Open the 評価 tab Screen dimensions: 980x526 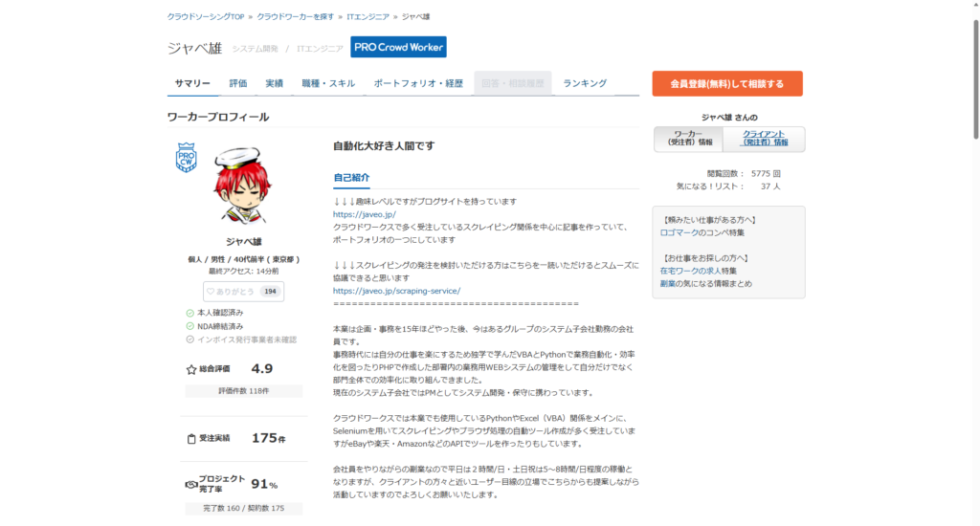pos(238,83)
